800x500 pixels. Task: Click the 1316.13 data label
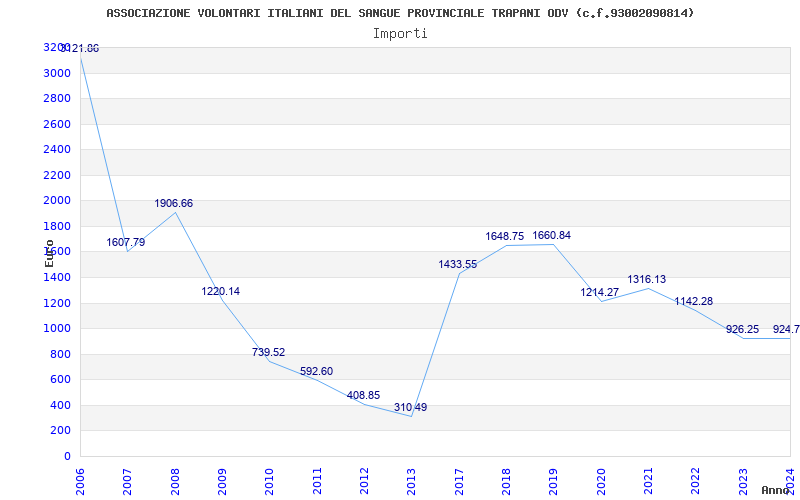tap(646, 280)
